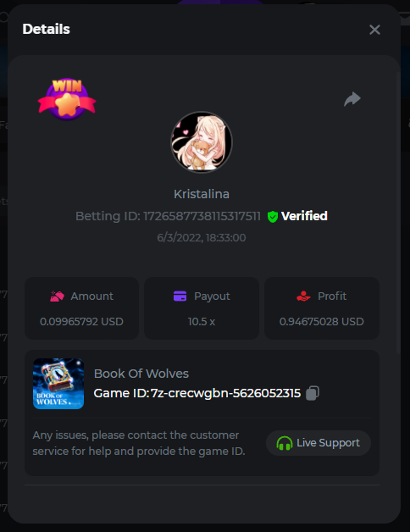The image size is (410, 532).
Task: Open Live Support chat
Action: [x=319, y=443]
